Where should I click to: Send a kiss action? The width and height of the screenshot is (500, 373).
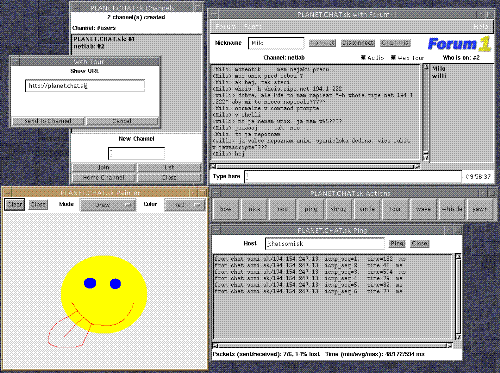click(254, 209)
